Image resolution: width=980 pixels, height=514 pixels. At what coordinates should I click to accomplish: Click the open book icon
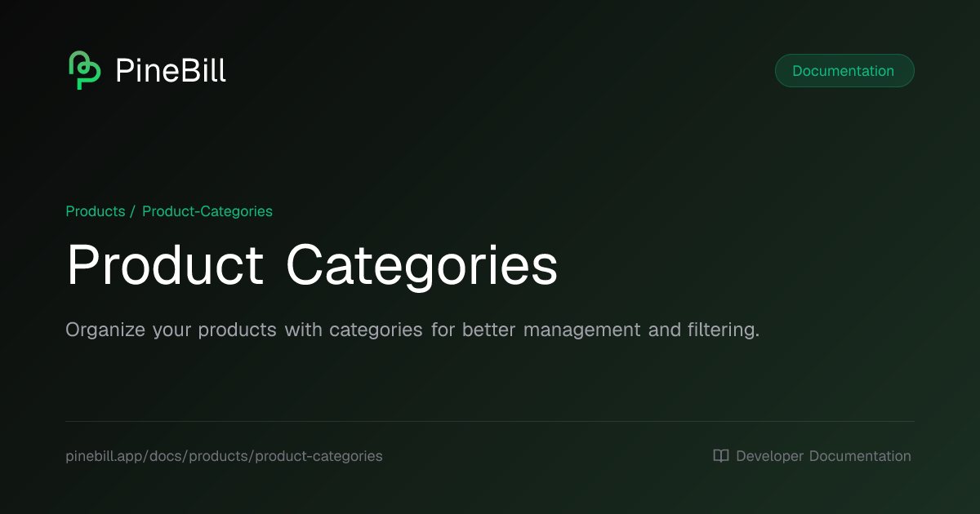[x=721, y=456]
